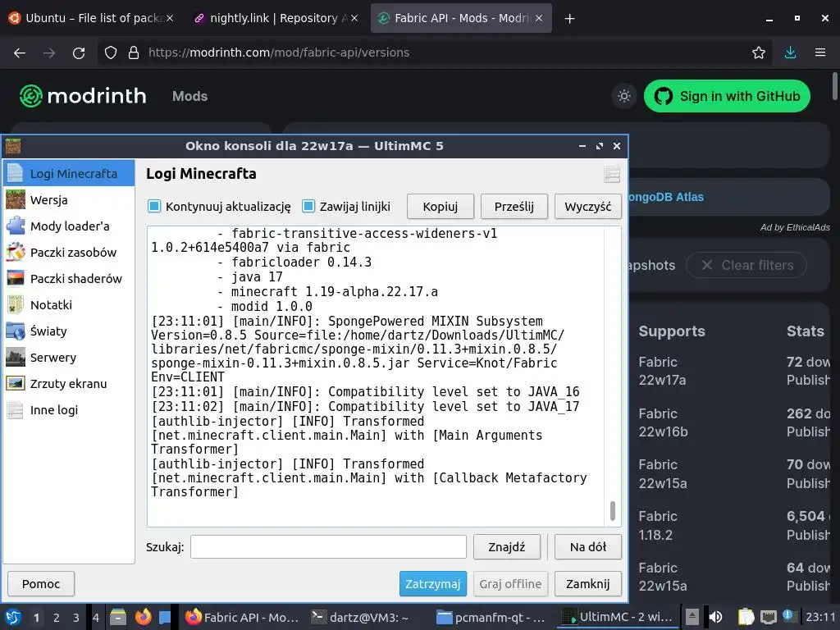Click the UltimMC console window icon in titlebar
Image resolution: width=840 pixels, height=630 pixels.
point(13,146)
